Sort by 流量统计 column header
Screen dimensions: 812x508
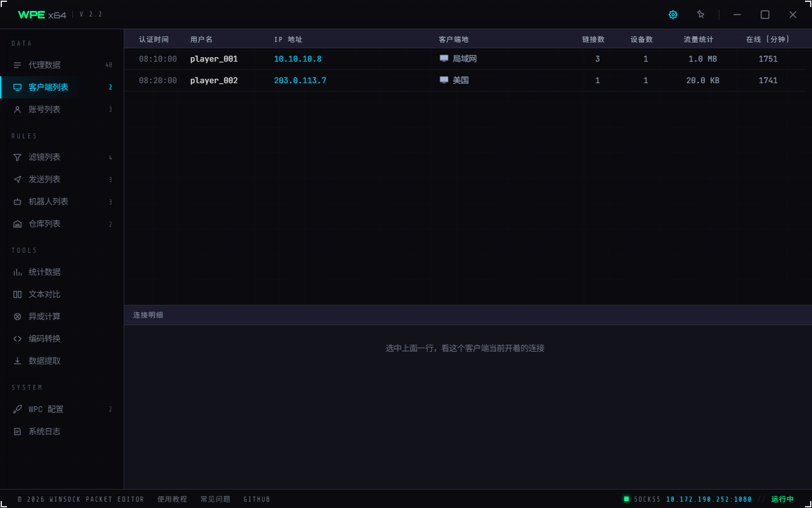tap(698, 39)
